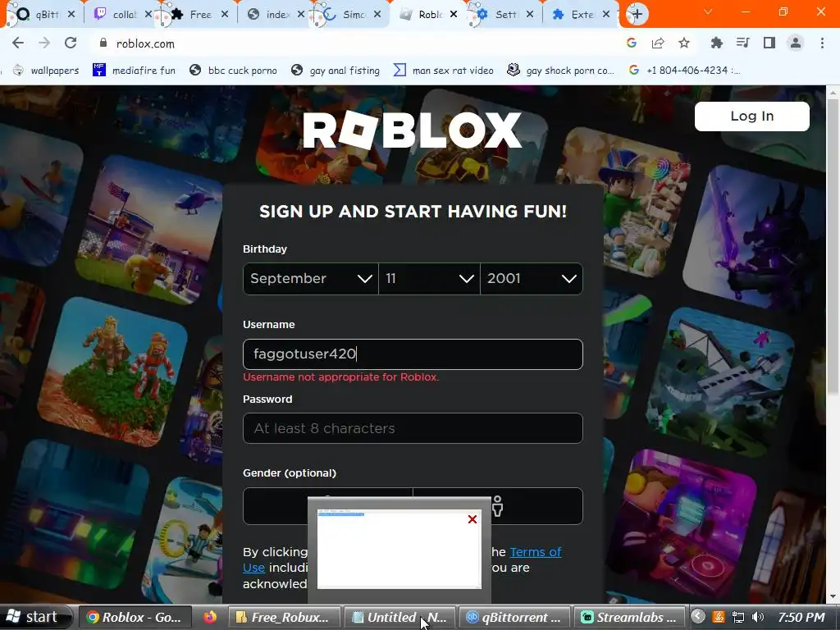
Task: Click the Username input field
Action: pos(413,354)
